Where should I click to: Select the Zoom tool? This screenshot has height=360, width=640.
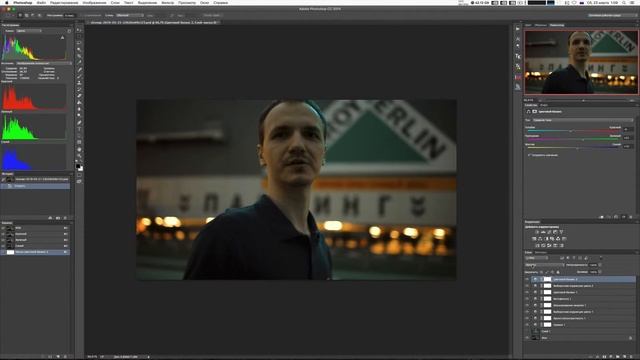[x=79, y=156]
